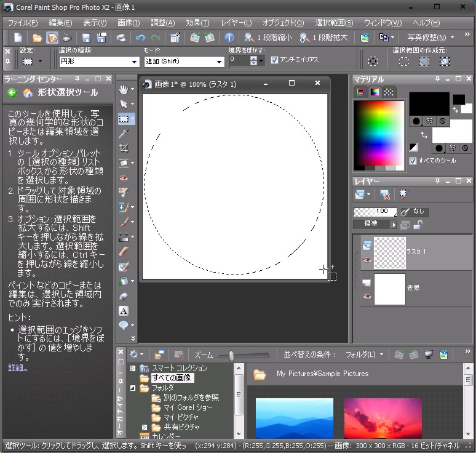476x453 pixels.
Task: Toggle the layer link なし button
Action: click(x=414, y=212)
